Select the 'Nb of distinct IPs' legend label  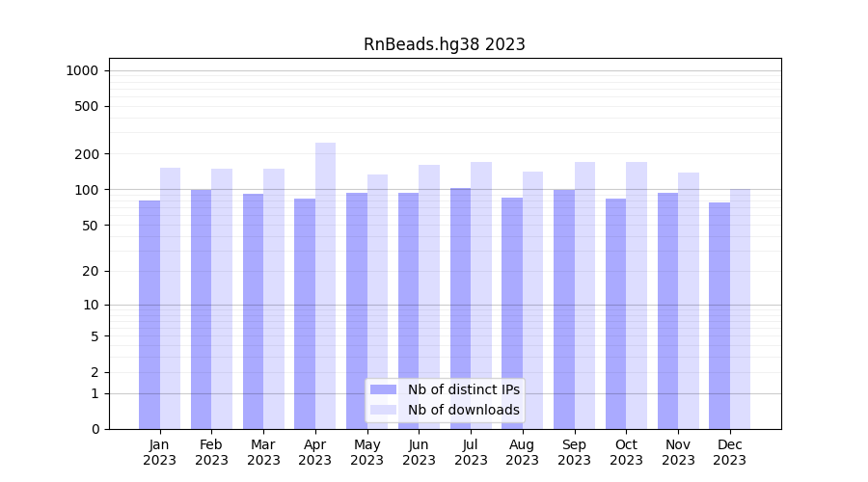[x=463, y=389]
